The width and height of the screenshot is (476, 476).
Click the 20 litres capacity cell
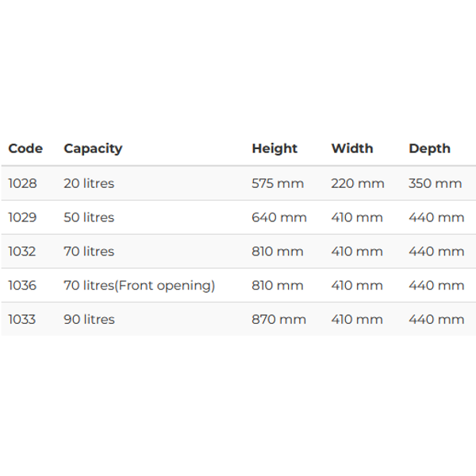point(89,183)
